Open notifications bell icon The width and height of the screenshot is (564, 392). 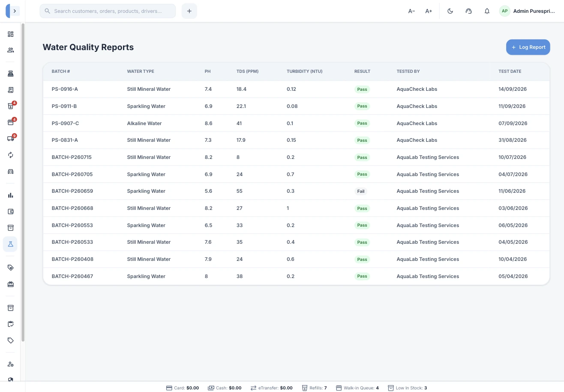487,11
